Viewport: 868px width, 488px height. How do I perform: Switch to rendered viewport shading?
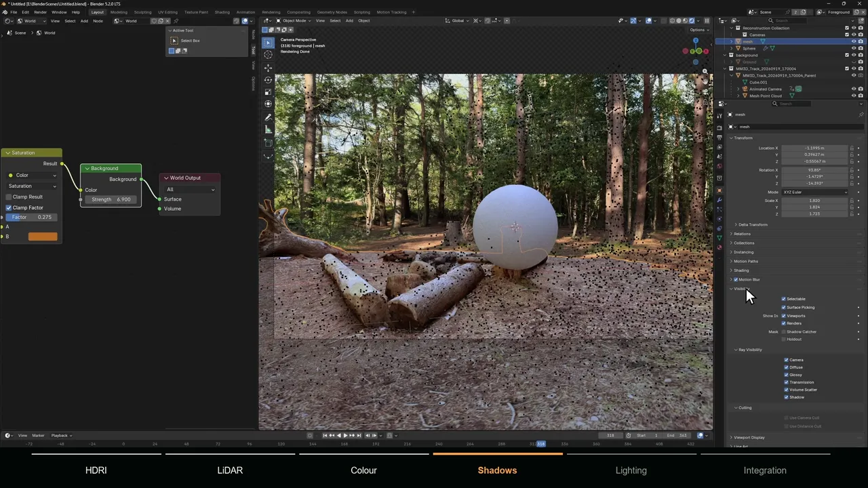[692, 21]
